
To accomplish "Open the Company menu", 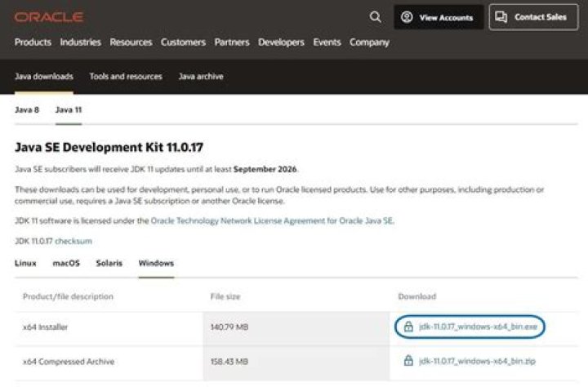I will 369,42.
